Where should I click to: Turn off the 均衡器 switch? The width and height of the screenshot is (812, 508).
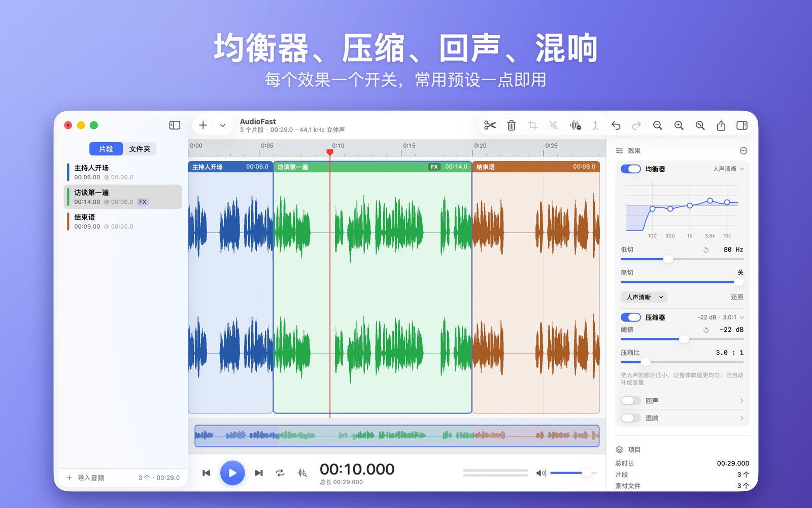coord(631,169)
